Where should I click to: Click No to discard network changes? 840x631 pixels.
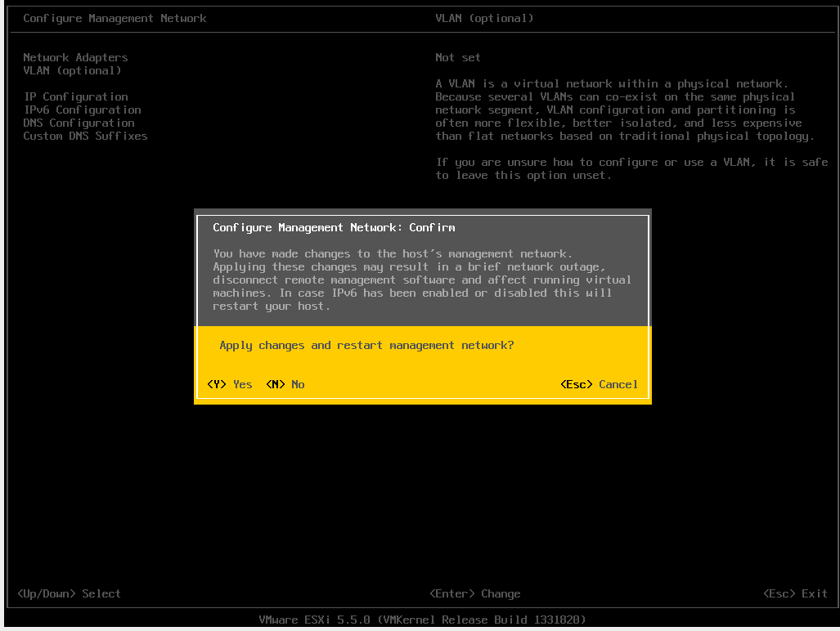tap(285, 384)
